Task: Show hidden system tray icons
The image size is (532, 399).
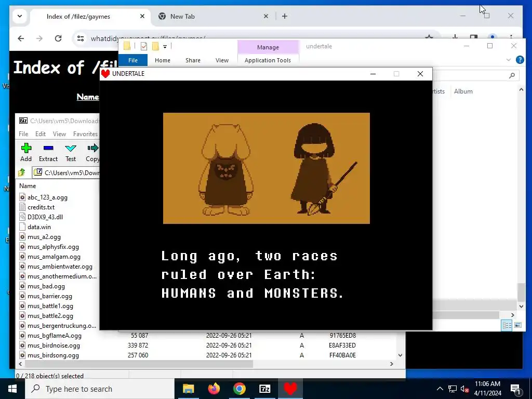Action: (x=440, y=389)
